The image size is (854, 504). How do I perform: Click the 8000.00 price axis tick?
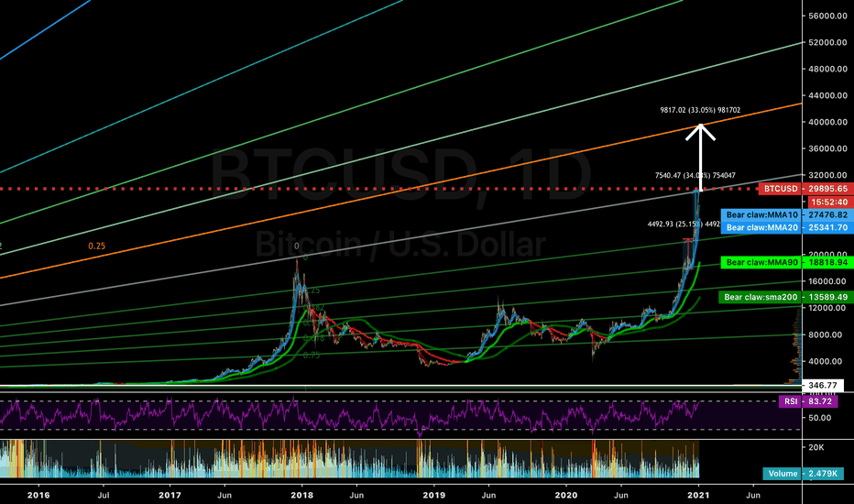pyautogui.click(x=826, y=334)
